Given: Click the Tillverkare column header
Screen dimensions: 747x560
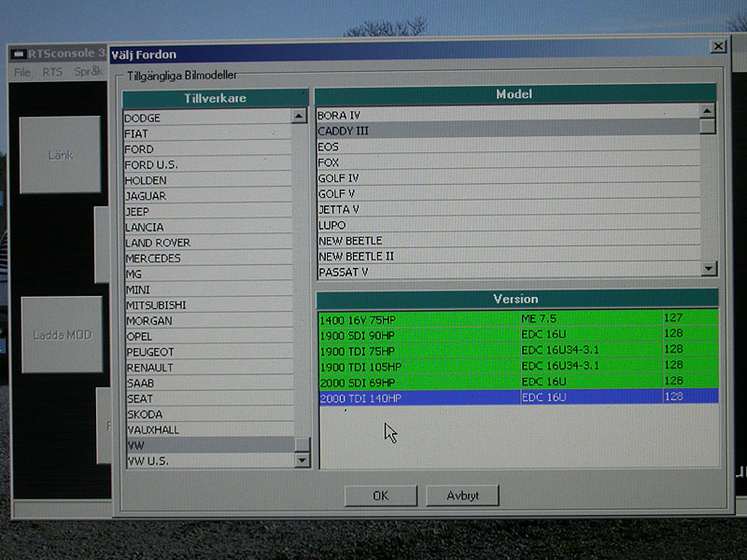Looking at the screenshot, I should [216, 99].
